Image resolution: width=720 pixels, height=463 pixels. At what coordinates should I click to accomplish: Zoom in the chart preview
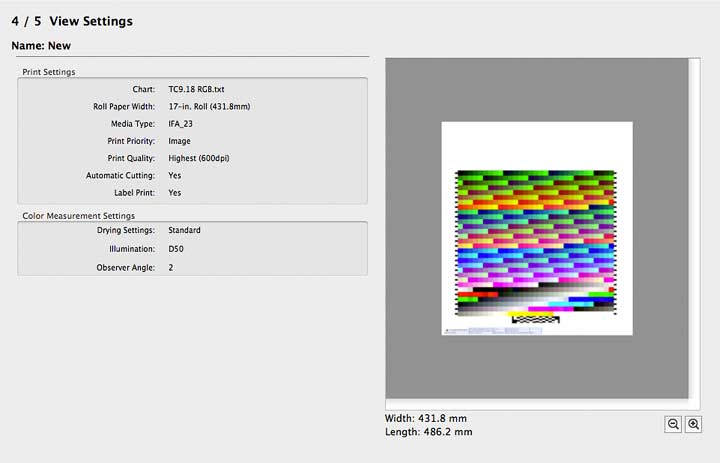[x=693, y=424]
